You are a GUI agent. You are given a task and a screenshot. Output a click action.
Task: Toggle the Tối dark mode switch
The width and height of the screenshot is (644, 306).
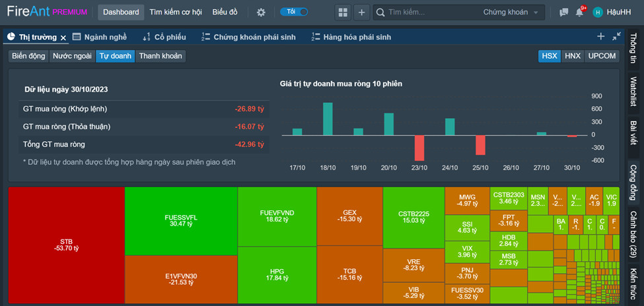(x=294, y=12)
